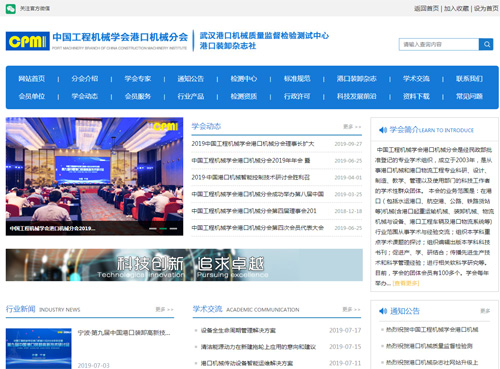Click the WeChat icon in the top bar
Viewport: 500px width, 369px height.
[11, 9]
